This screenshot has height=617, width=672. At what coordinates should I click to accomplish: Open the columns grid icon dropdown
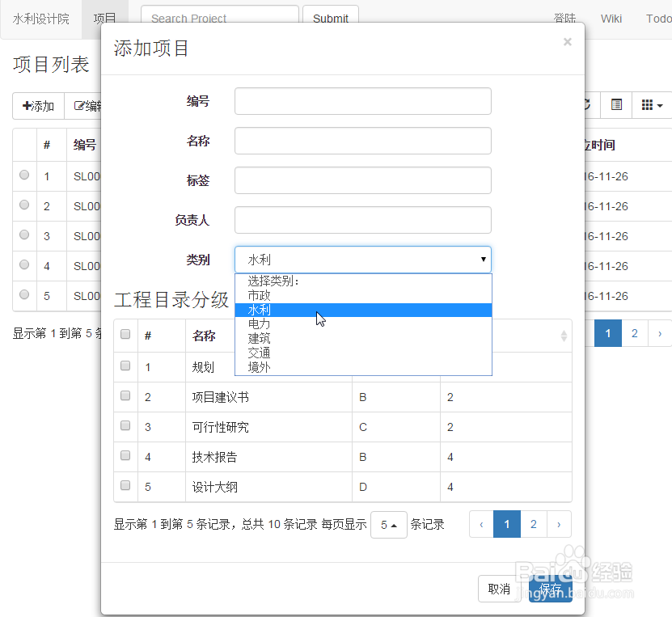coord(649,105)
